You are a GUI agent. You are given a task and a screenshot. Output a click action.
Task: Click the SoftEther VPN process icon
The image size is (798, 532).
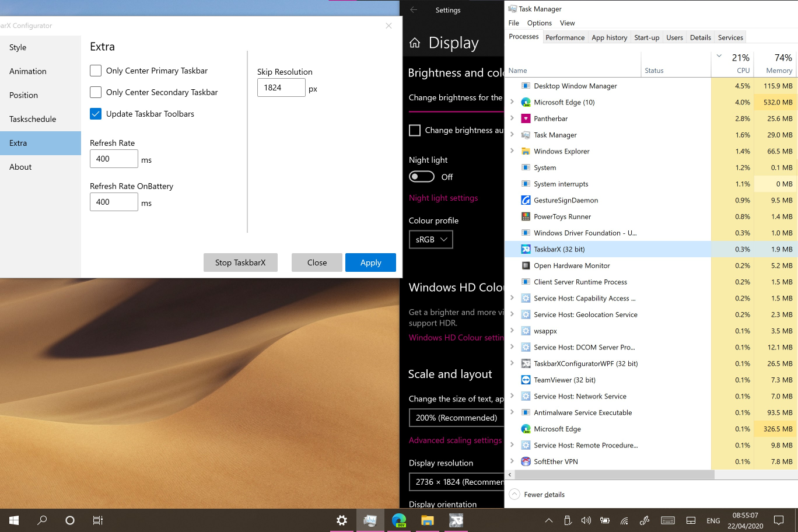point(524,461)
